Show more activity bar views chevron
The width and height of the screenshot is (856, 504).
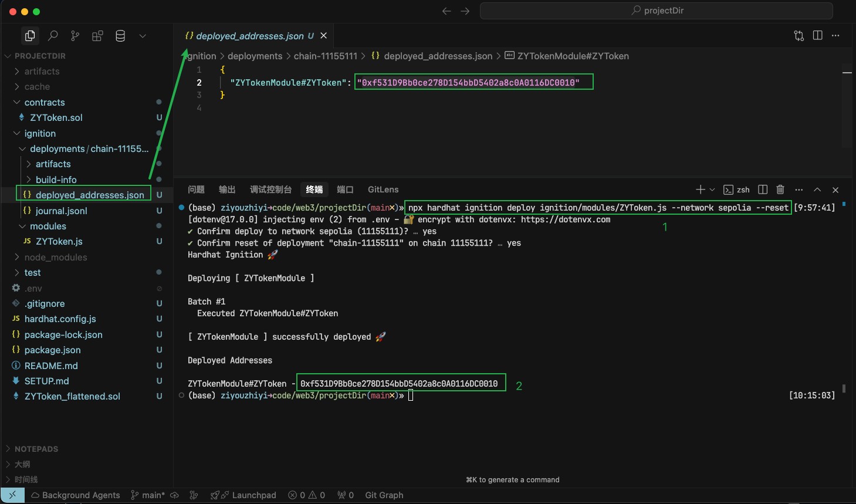pos(143,36)
